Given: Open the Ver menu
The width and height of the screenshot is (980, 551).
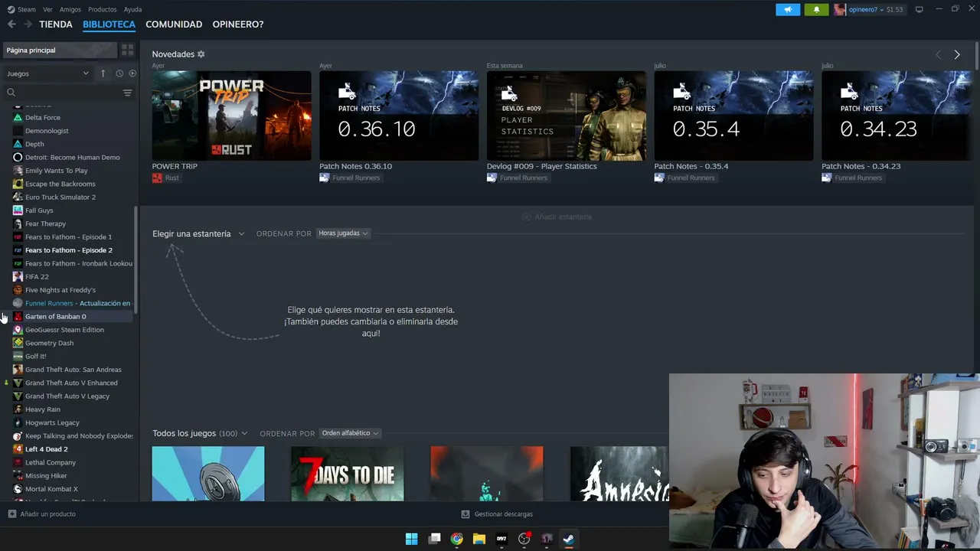Looking at the screenshot, I should [x=47, y=9].
